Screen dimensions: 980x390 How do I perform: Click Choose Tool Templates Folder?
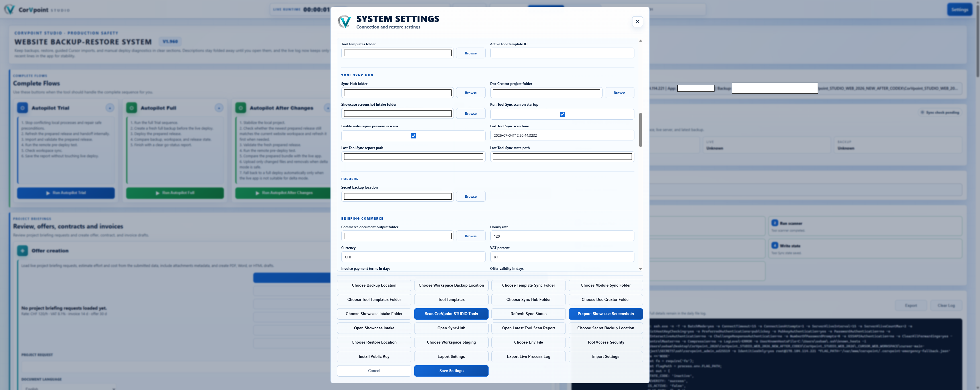coord(374,300)
